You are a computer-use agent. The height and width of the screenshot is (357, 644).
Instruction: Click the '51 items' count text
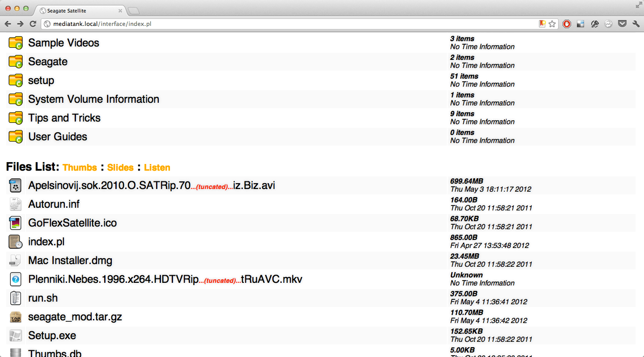coord(464,76)
